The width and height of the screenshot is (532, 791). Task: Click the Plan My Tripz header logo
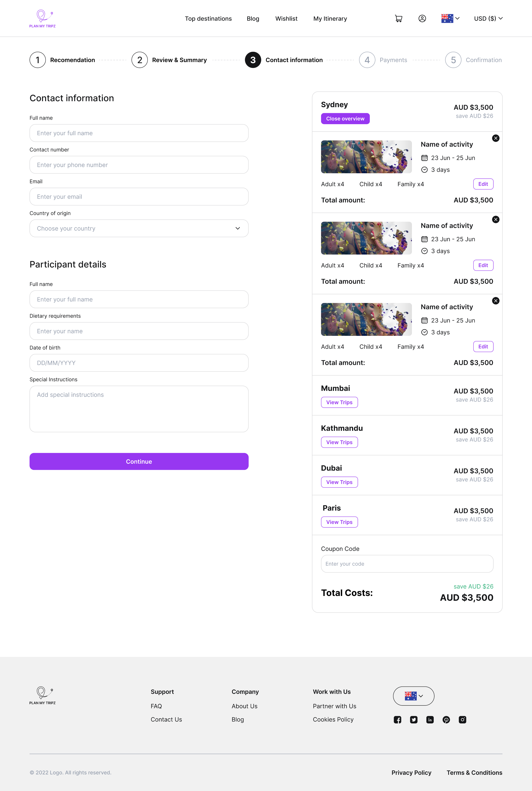(x=42, y=19)
